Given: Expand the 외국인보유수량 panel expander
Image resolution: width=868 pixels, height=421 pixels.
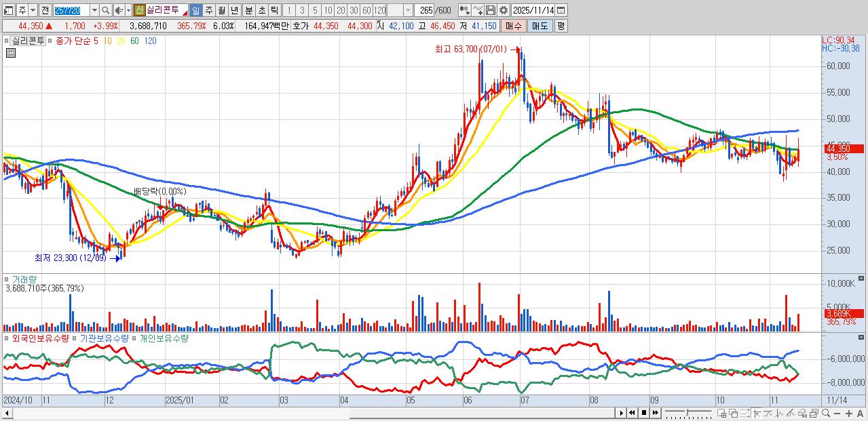Looking at the screenshot, I should point(5,337).
